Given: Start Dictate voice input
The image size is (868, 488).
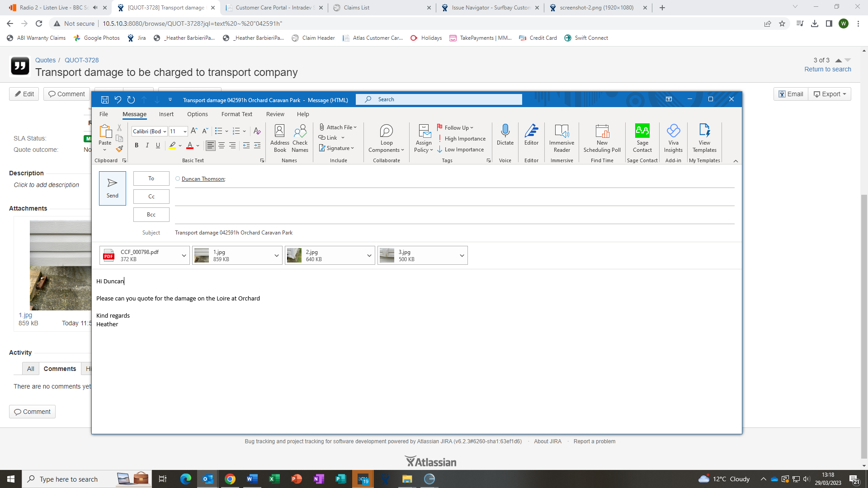Looking at the screenshot, I should coord(505,135).
